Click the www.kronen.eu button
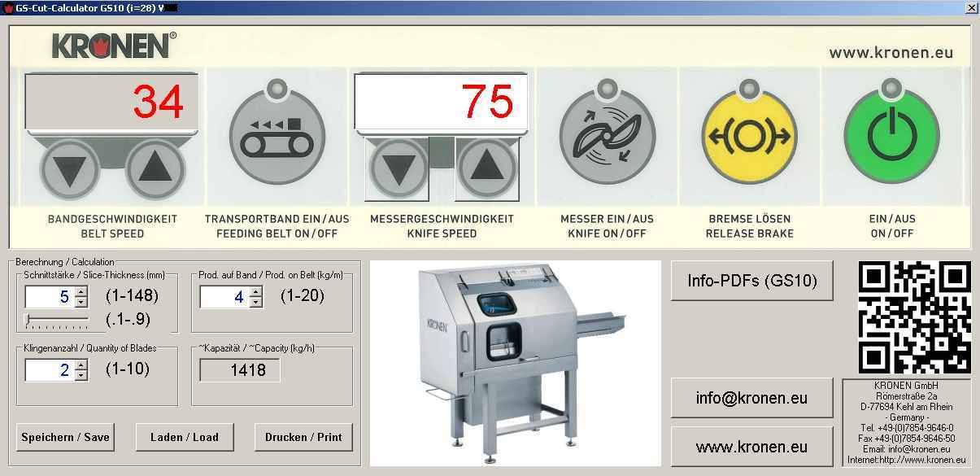The height and width of the screenshot is (476, 980). 752,447
